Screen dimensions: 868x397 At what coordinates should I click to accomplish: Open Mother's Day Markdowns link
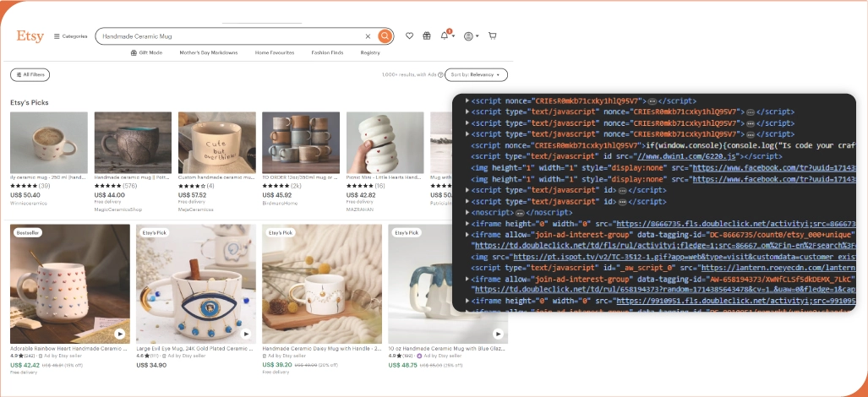[209, 53]
